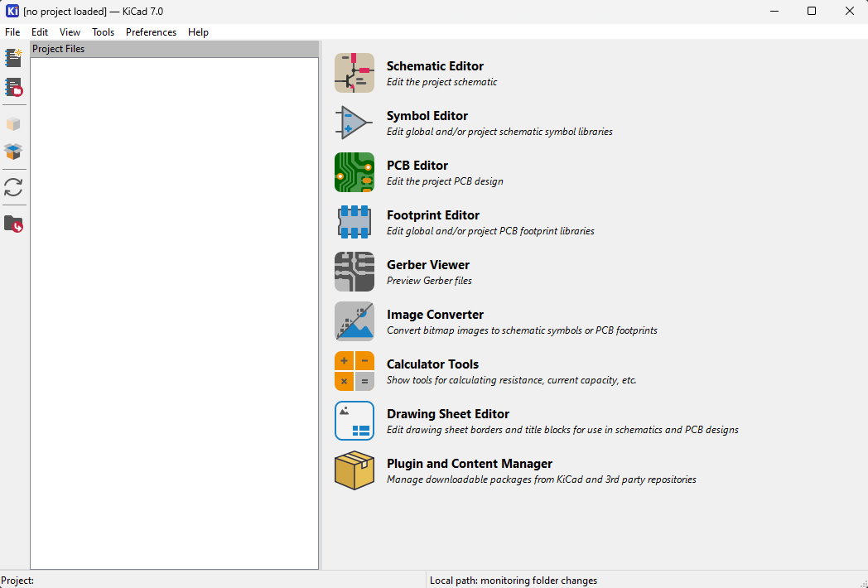Click the "Plugin and Content Manager" title text
Image resolution: width=868 pixels, height=588 pixels.
(470, 464)
